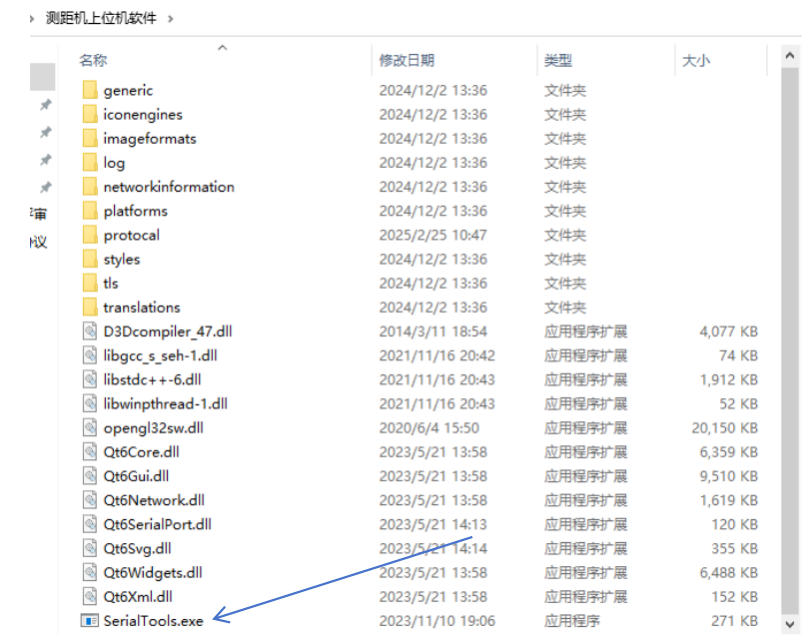Select the platforms folder name
Screen dimensions: 808x642
(x=135, y=211)
